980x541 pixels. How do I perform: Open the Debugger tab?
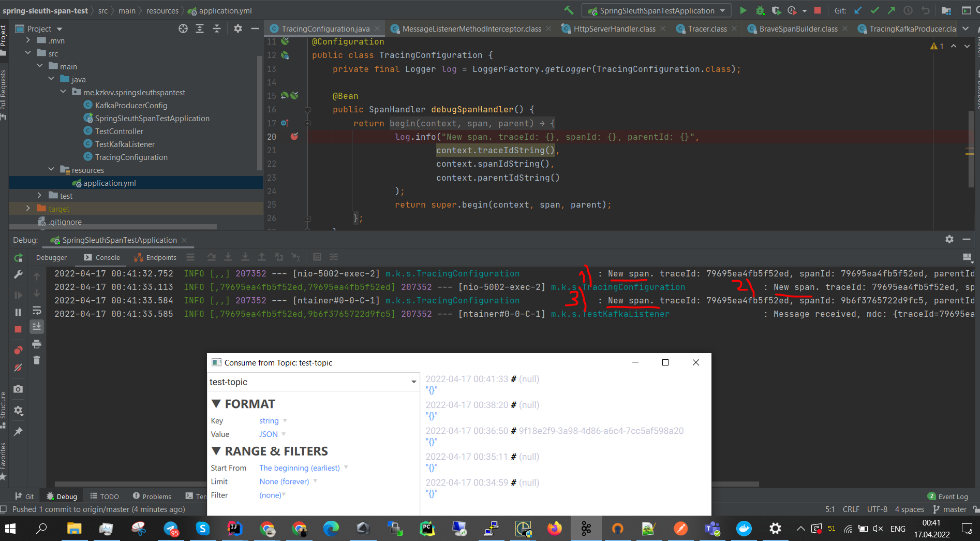pyautogui.click(x=51, y=257)
